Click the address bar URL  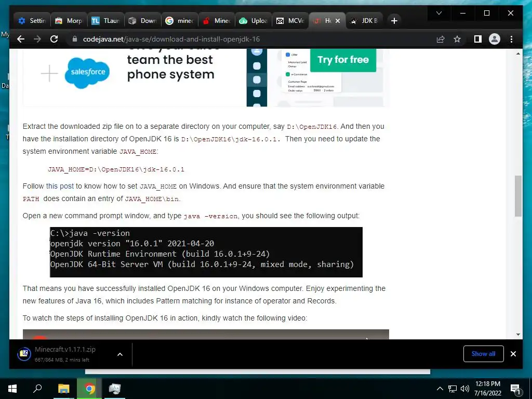click(x=171, y=39)
